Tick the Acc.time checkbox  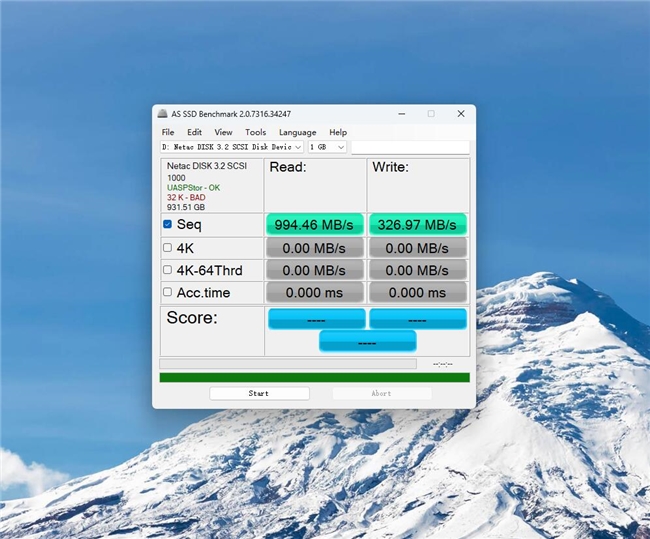168,292
